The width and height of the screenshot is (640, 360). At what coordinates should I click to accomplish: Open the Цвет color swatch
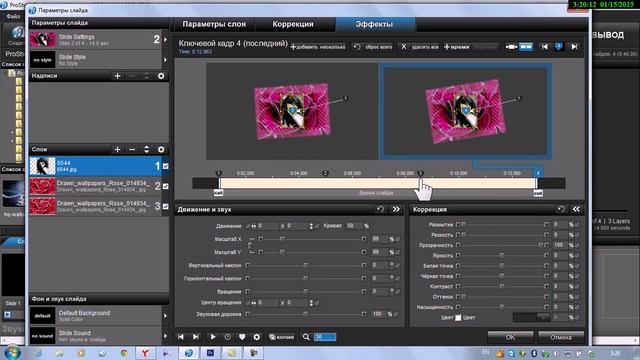click(x=458, y=318)
